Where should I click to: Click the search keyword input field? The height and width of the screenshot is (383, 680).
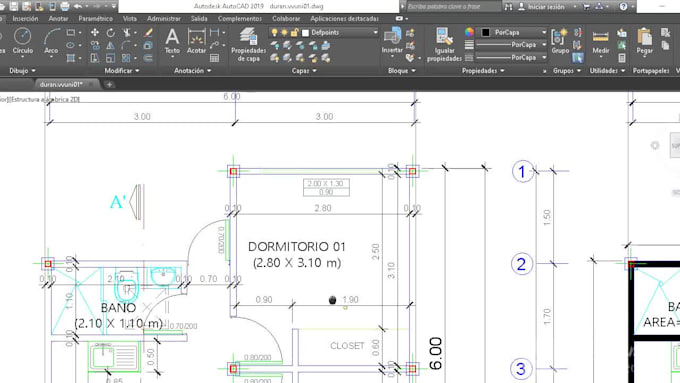(x=453, y=7)
